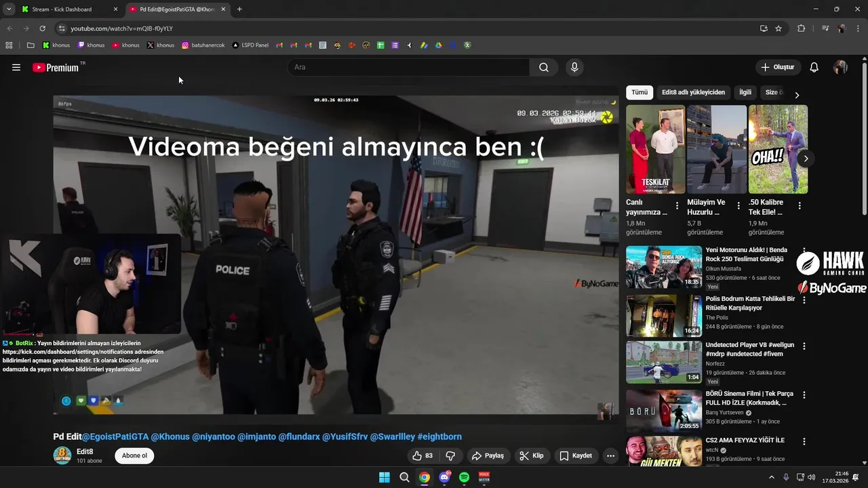Open the Edit8 channel name link

coord(85,451)
